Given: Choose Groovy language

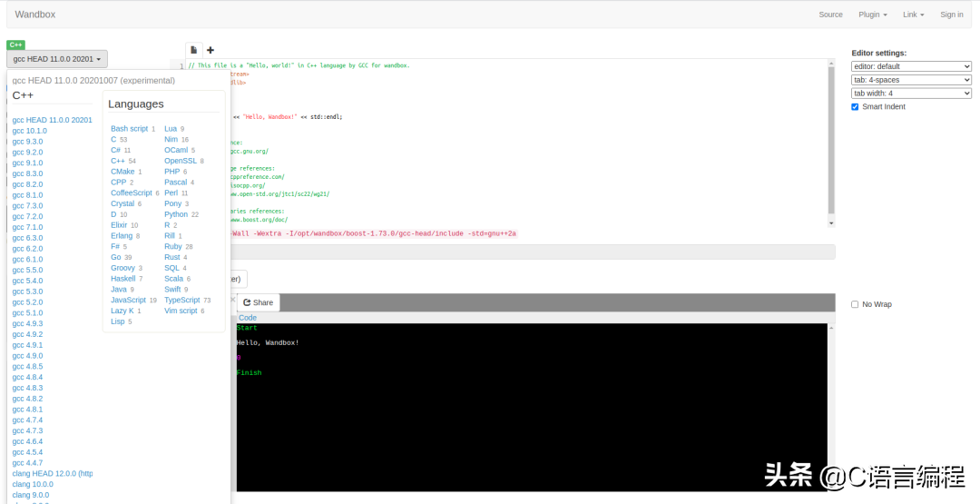Looking at the screenshot, I should pyautogui.click(x=123, y=268).
